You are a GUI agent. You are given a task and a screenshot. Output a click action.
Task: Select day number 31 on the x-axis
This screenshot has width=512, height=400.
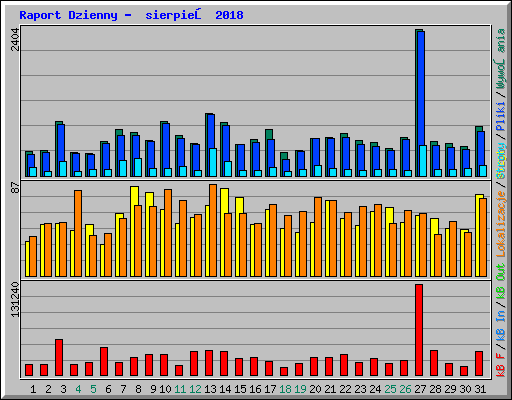(x=480, y=389)
